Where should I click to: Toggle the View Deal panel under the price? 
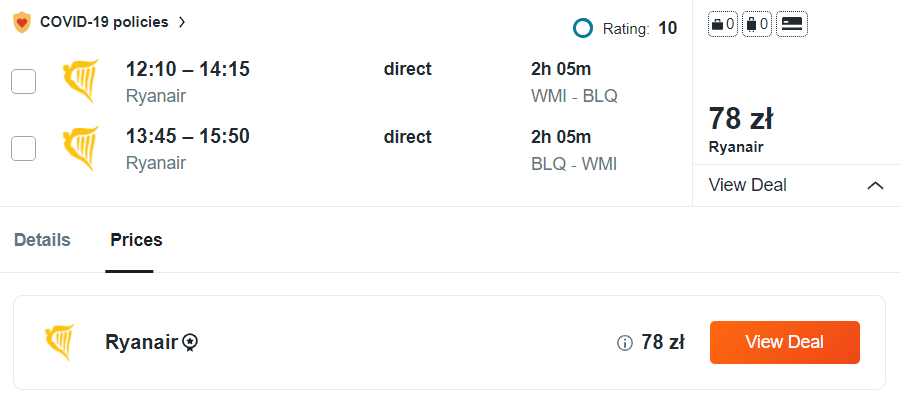[x=747, y=185]
